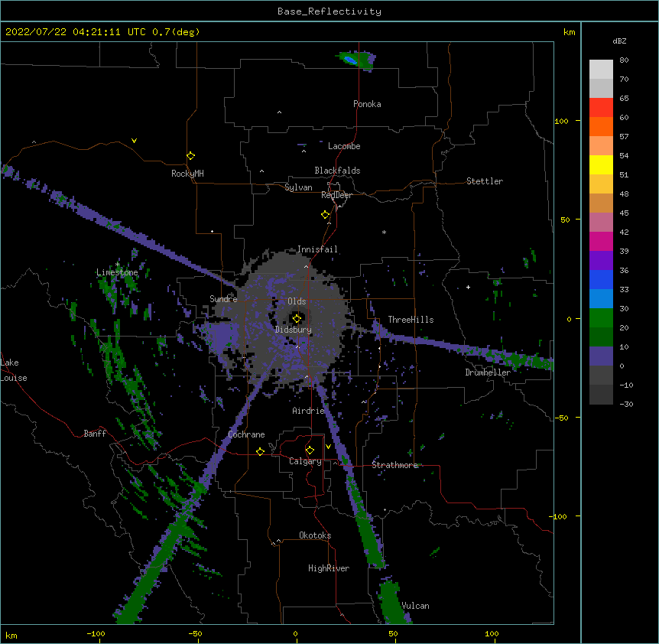
Task: Click the 100 km tick on right axis
Action: (561, 121)
